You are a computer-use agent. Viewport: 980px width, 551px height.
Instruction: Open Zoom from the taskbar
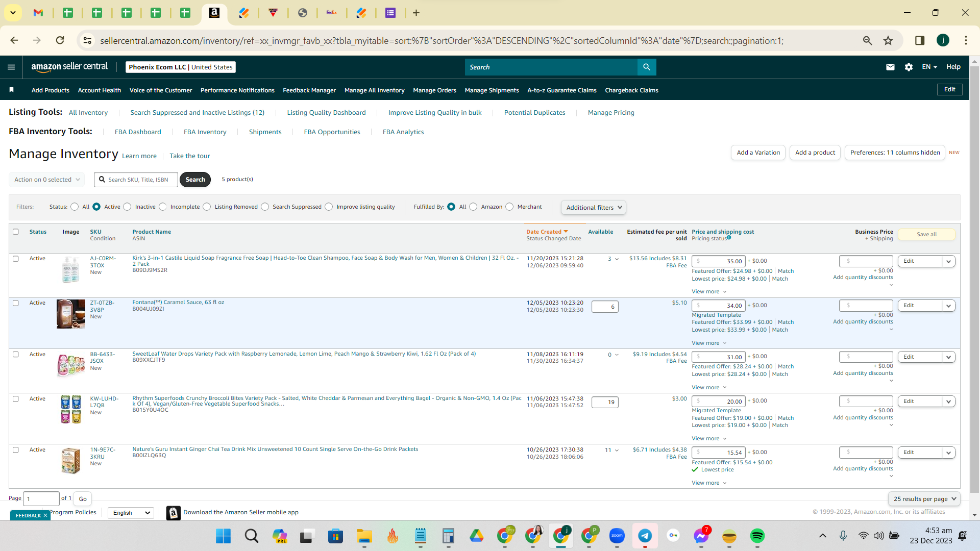click(617, 536)
